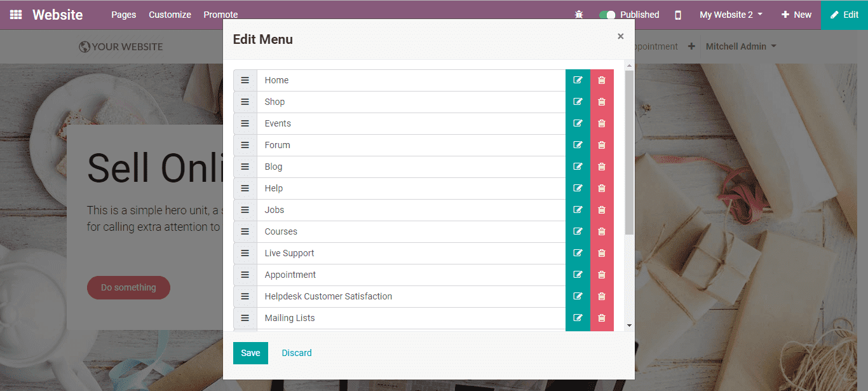
Task: Select the Courses row text
Action: coord(281,231)
